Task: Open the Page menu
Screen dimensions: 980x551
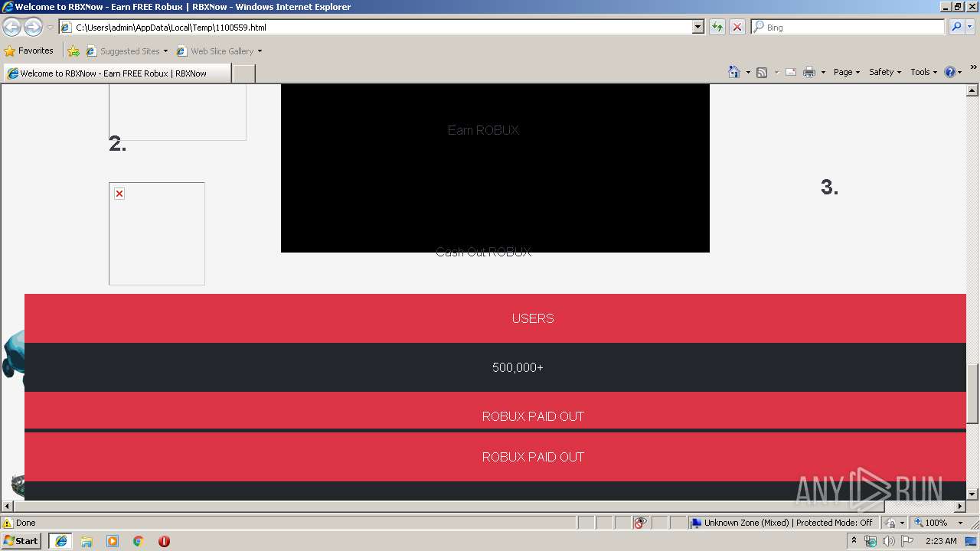Action: point(846,72)
